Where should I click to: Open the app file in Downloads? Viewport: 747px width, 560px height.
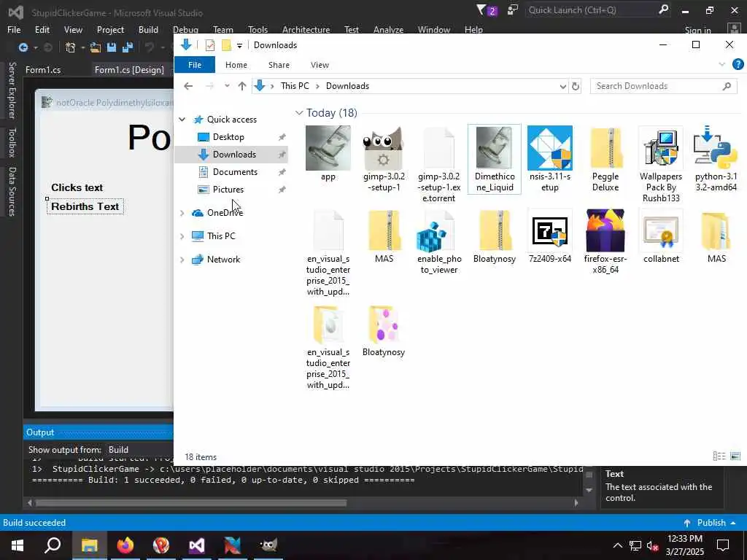(x=328, y=153)
